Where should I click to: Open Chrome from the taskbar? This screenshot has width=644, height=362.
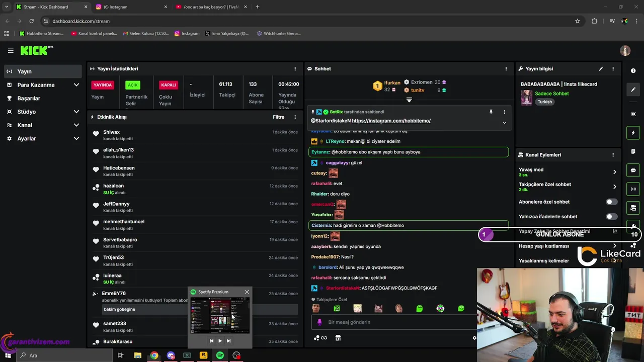click(x=154, y=355)
